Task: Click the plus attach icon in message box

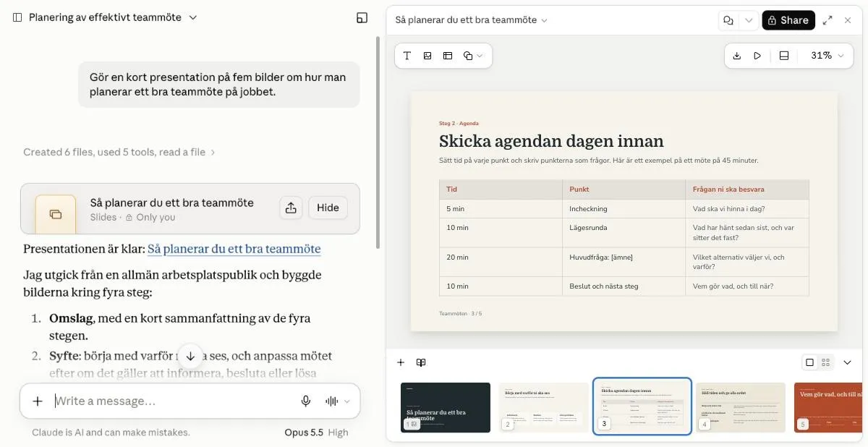Action: coord(38,401)
